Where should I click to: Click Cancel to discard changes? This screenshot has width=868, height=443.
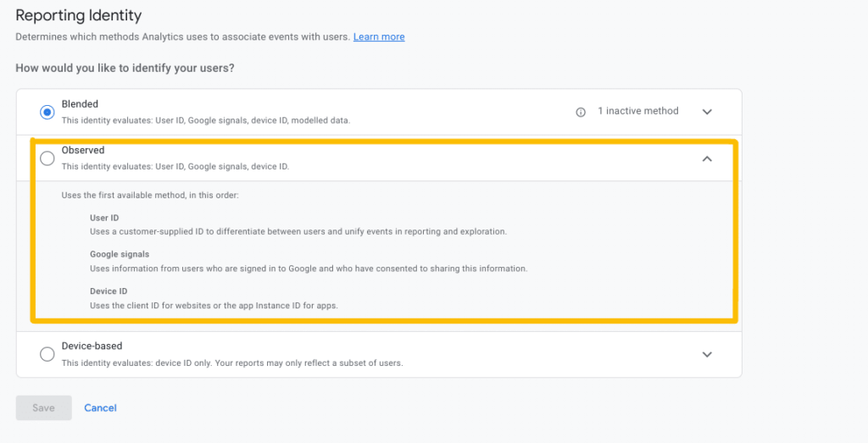tap(100, 408)
